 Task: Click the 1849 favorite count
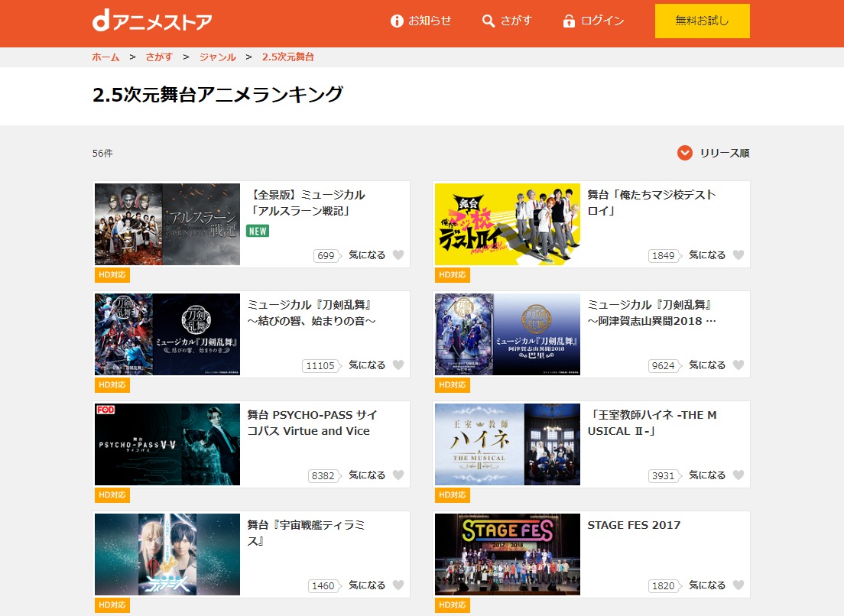pos(664,255)
